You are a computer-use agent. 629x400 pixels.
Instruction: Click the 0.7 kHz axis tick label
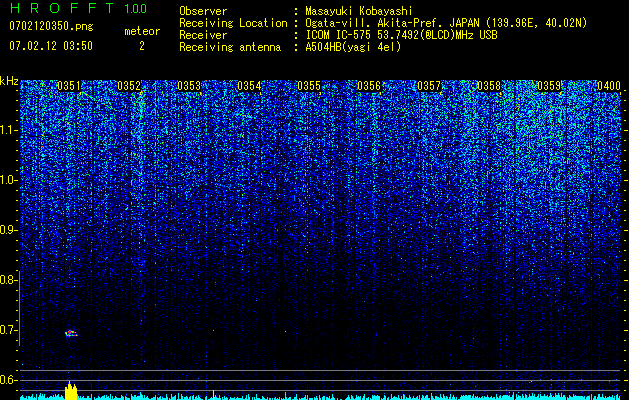click(9, 330)
